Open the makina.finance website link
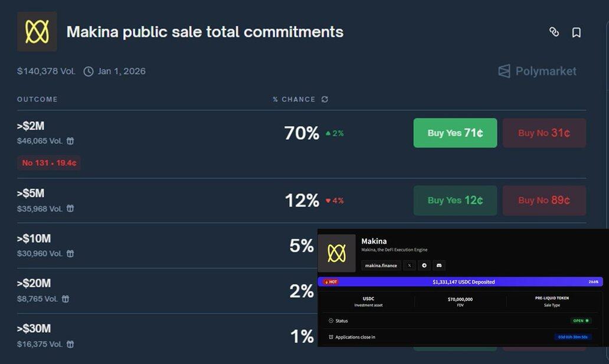This screenshot has height=364, width=609. [x=381, y=265]
